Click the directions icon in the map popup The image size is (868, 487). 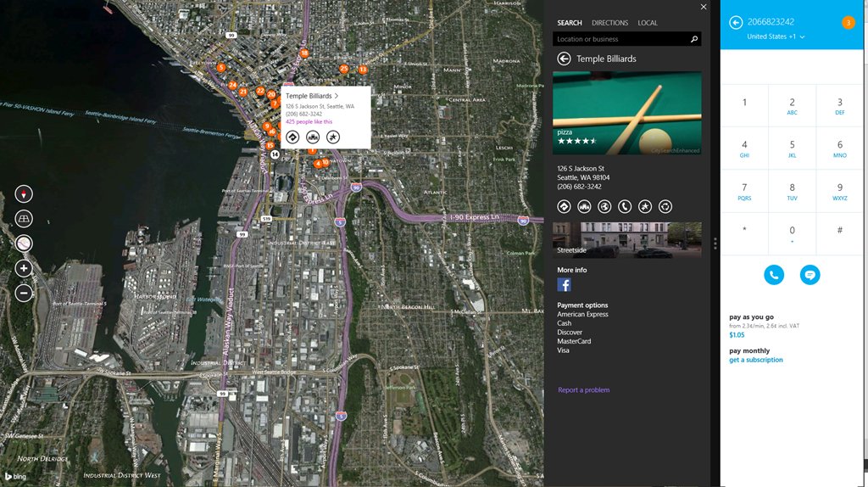click(x=292, y=137)
